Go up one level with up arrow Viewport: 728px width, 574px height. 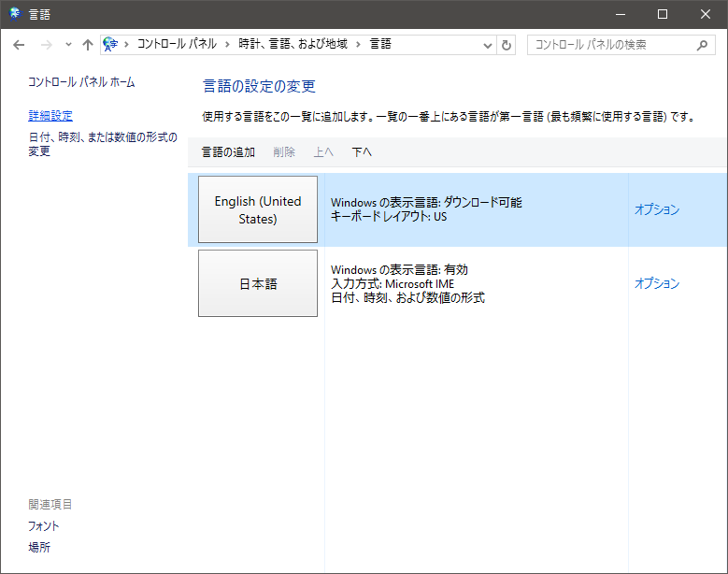click(x=87, y=45)
